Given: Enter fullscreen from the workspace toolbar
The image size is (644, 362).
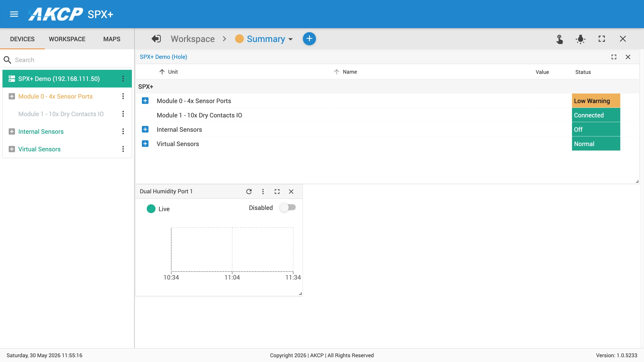Looking at the screenshot, I should pyautogui.click(x=602, y=39).
